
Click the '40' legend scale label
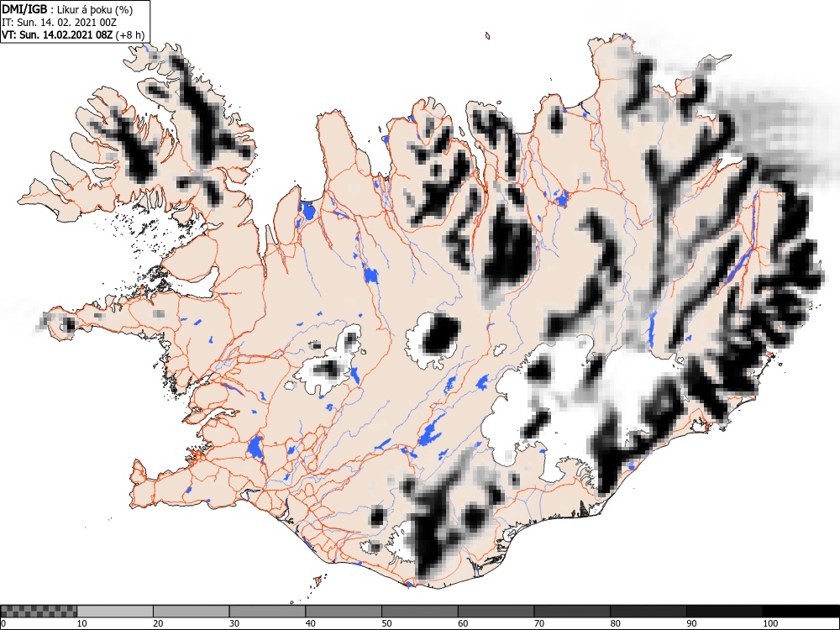(x=310, y=623)
